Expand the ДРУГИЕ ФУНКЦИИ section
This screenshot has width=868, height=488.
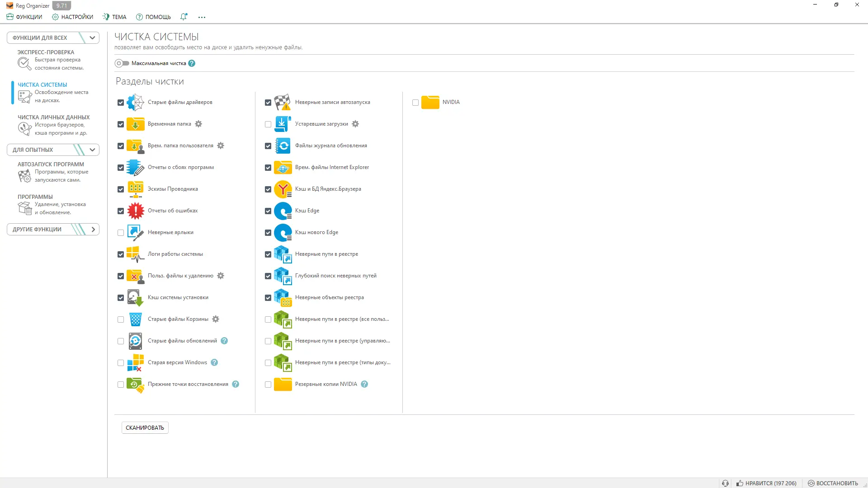coord(93,229)
